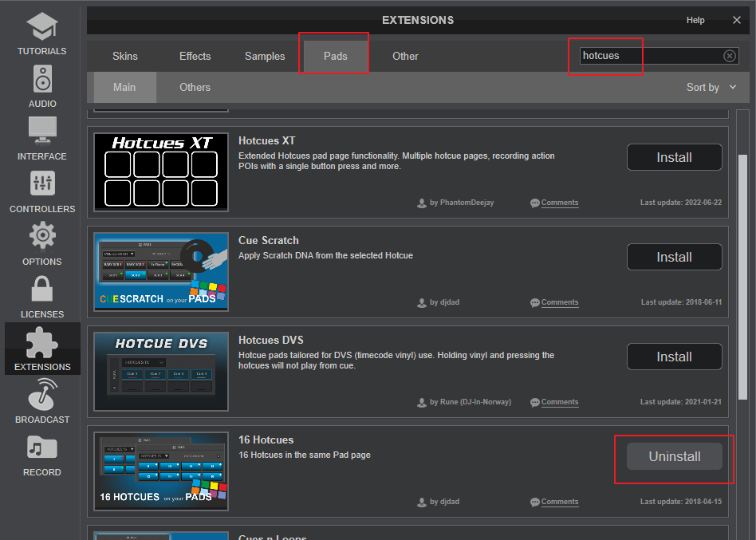Switch to the Samples tab

tap(265, 56)
